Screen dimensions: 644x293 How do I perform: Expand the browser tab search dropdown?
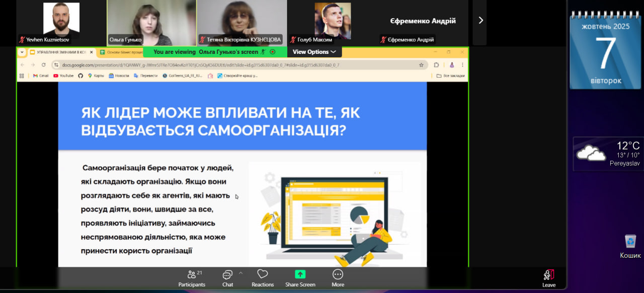pyautogui.click(x=22, y=52)
